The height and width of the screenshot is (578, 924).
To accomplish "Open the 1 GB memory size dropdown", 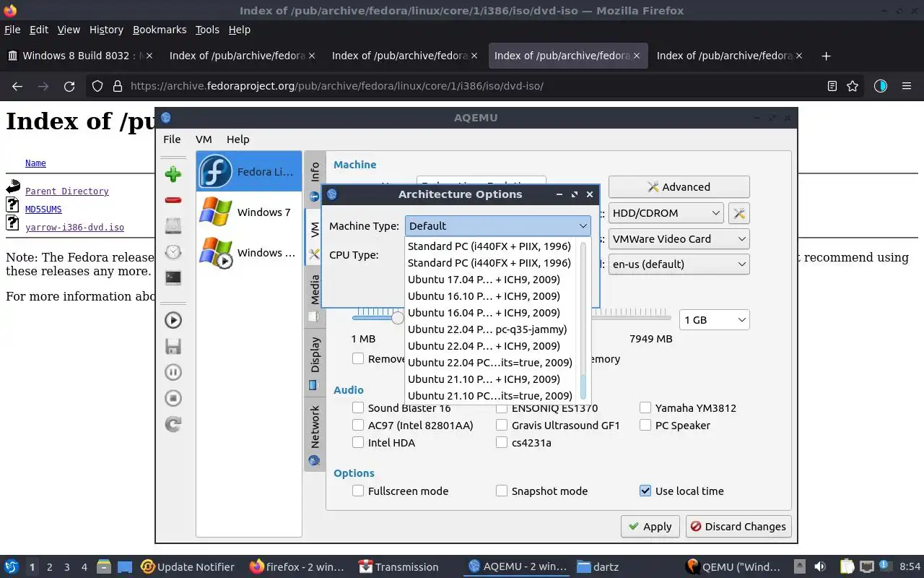I will coord(714,319).
